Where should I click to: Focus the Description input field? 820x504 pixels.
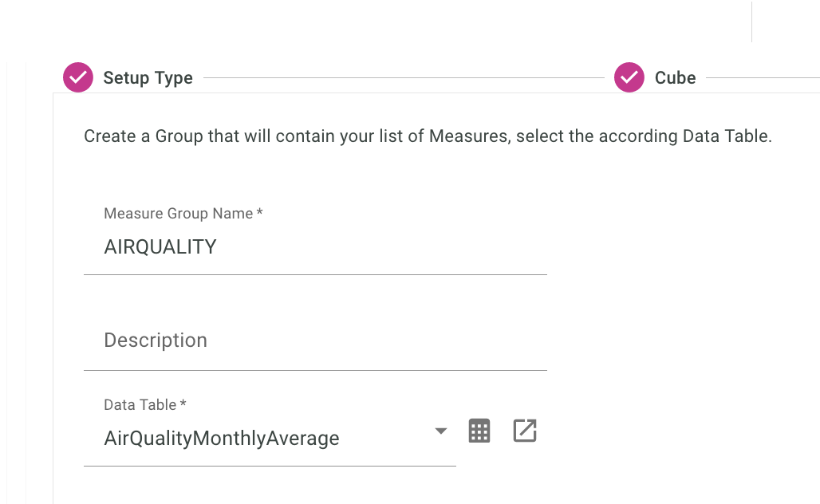click(x=315, y=341)
